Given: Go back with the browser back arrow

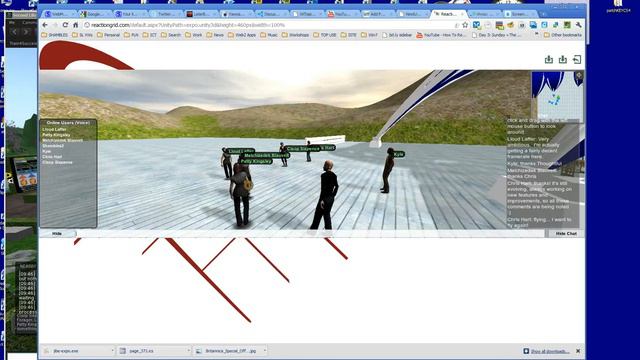Looking at the screenshot, I should [45, 25].
